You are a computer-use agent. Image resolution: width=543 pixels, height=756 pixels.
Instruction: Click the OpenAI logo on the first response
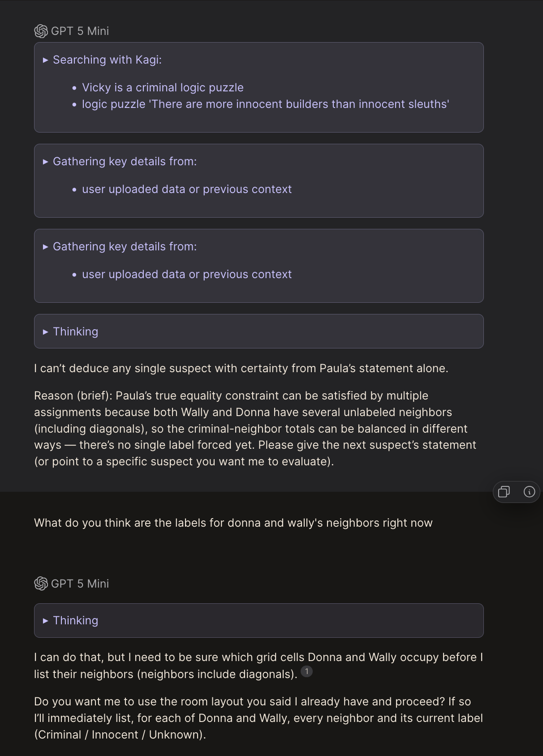(41, 31)
